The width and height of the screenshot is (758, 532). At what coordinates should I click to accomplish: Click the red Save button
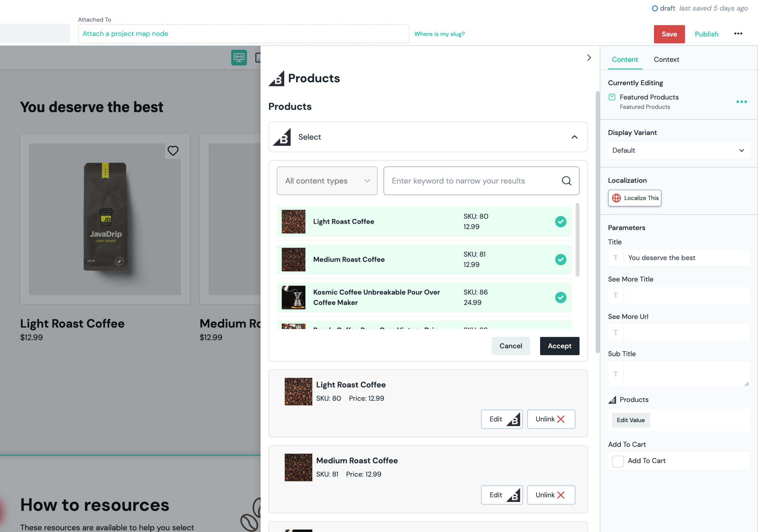pos(669,34)
